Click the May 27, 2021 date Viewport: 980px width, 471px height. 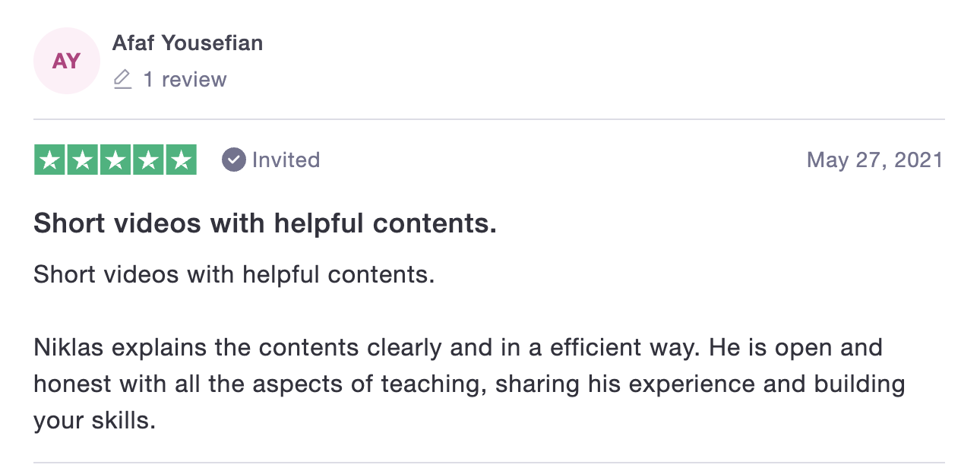874,160
